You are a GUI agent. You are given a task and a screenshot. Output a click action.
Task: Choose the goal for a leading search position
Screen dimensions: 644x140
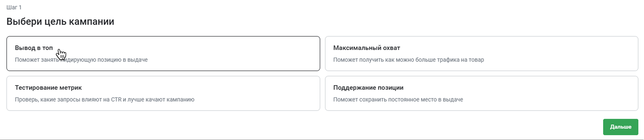(163, 53)
